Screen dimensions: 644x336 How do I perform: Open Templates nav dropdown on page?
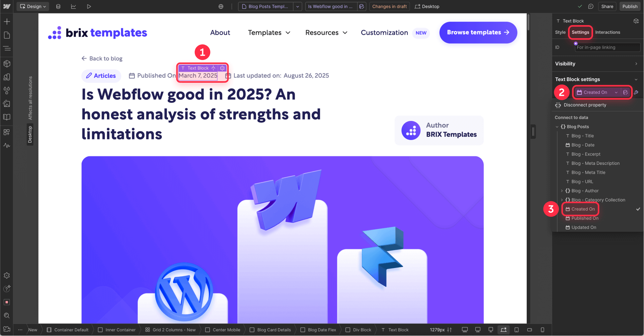269,32
